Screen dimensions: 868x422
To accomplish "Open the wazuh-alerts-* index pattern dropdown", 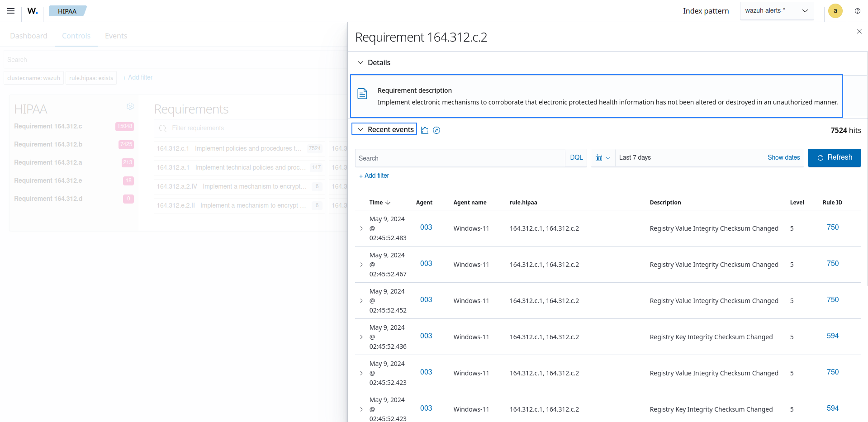I will pyautogui.click(x=776, y=11).
